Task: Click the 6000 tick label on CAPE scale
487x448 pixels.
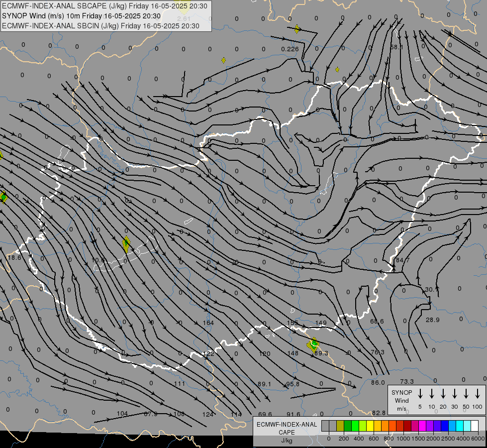Action: [478, 439]
